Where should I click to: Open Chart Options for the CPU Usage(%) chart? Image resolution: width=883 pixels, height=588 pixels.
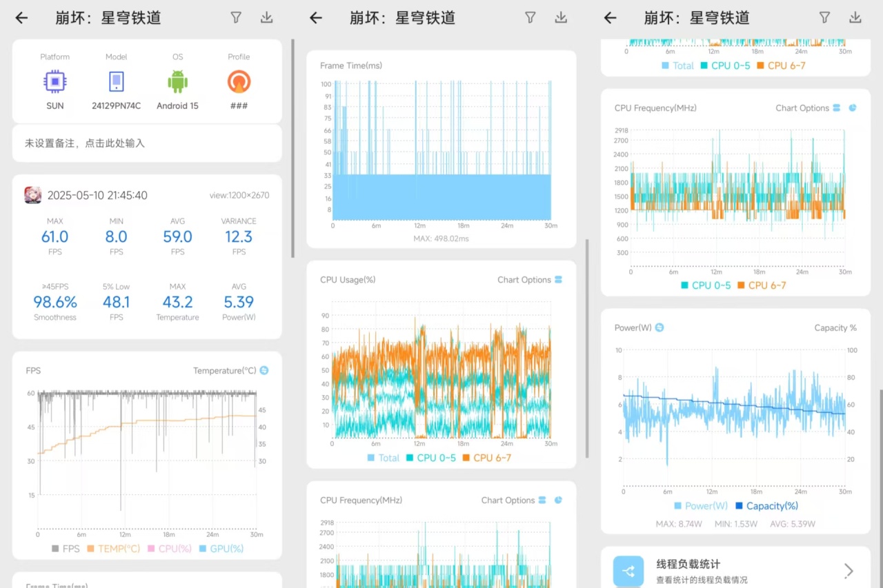pyautogui.click(x=530, y=280)
